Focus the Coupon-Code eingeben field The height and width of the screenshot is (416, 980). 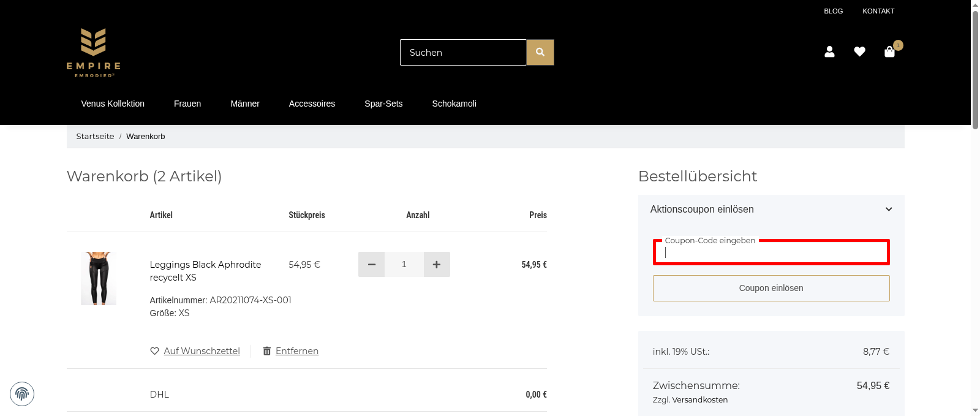[x=771, y=252]
